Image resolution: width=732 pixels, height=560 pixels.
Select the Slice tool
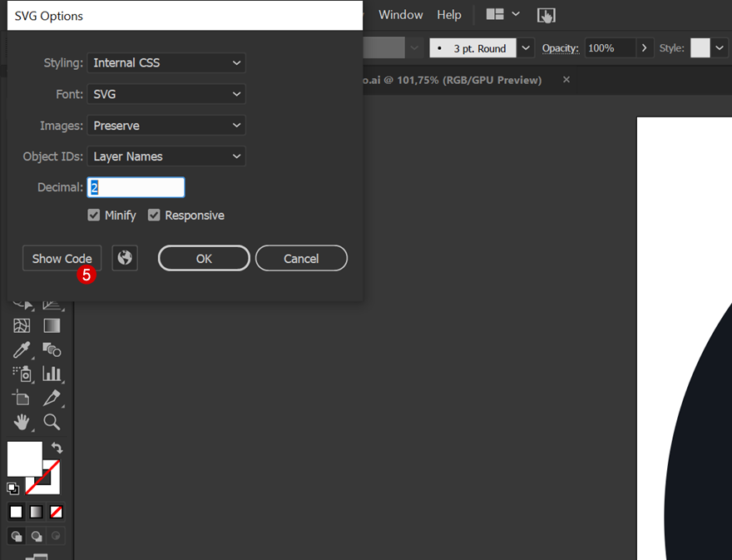pos(52,398)
